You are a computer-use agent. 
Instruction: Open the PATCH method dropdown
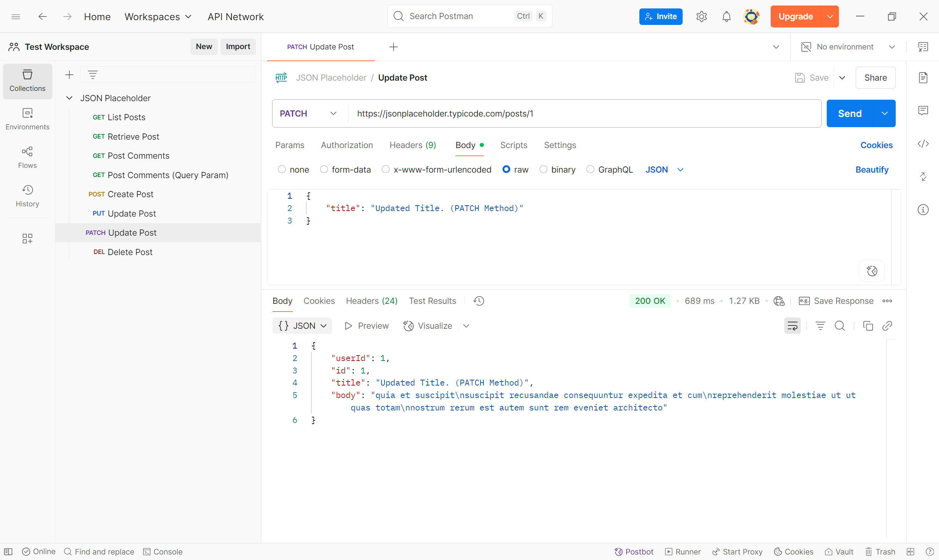pyautogui.click(x=309, y=114)
